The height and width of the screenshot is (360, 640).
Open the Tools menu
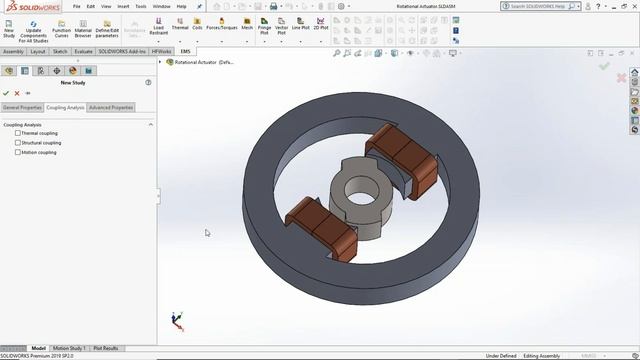coord(141,6)
